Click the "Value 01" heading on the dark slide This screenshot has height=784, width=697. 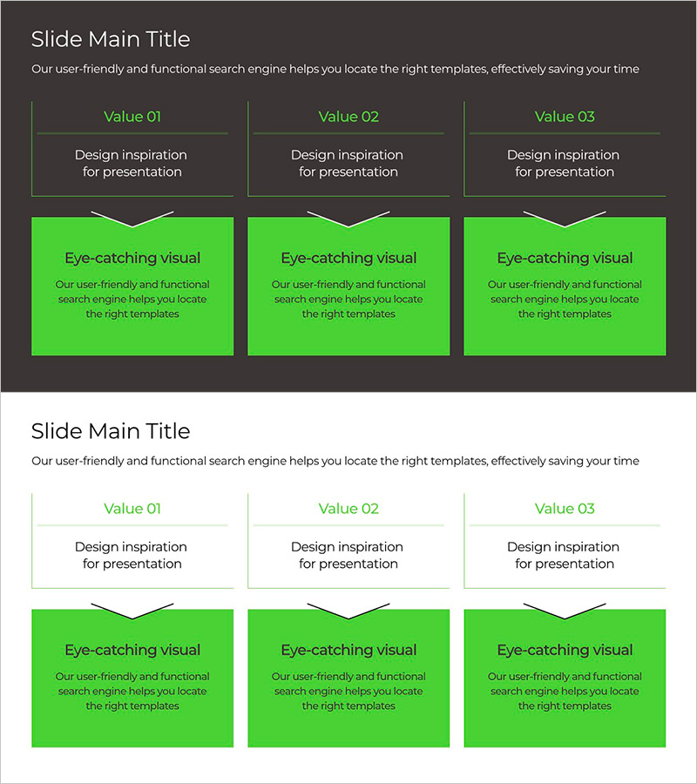(132, 117)
